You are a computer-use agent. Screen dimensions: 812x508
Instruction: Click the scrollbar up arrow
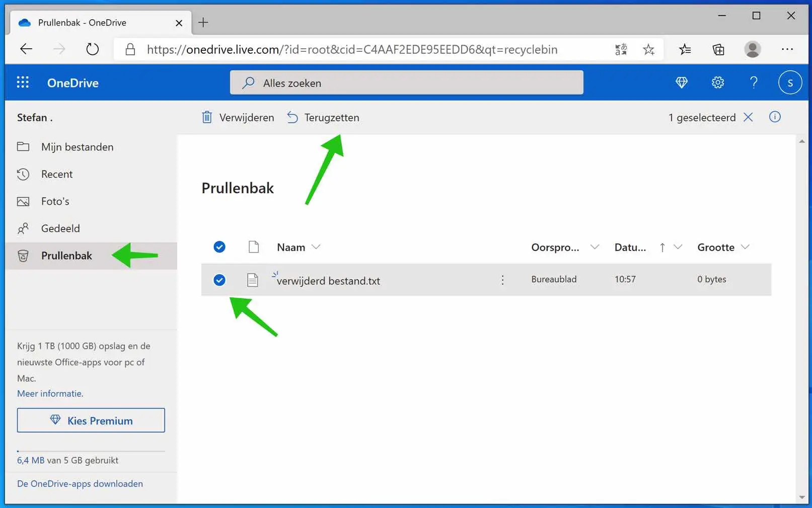tap(802, 141)
